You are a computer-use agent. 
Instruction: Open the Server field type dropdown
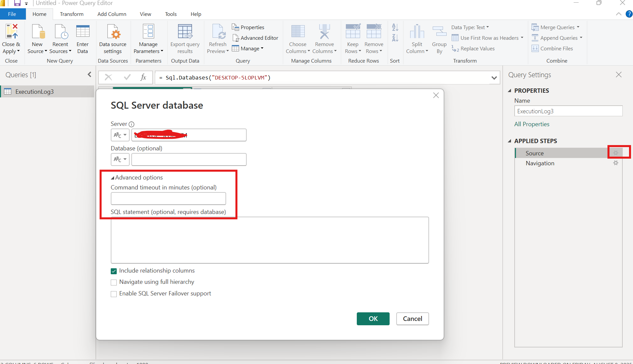click(x=120, y=135)
